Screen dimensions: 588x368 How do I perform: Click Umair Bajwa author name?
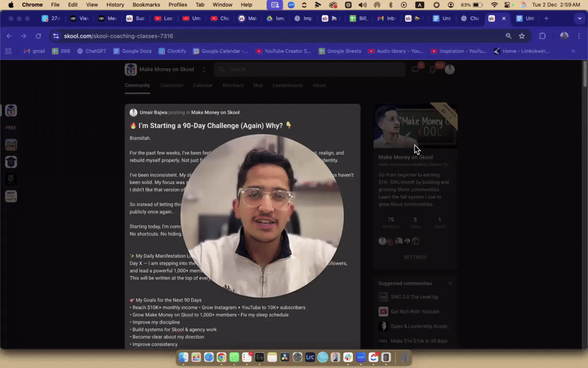(x=153, y=112)
